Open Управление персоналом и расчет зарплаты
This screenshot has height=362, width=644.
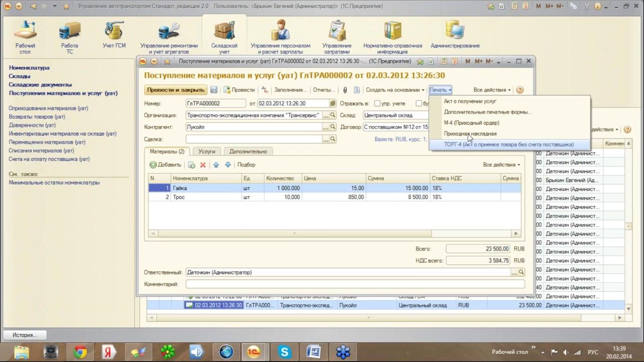280,37
